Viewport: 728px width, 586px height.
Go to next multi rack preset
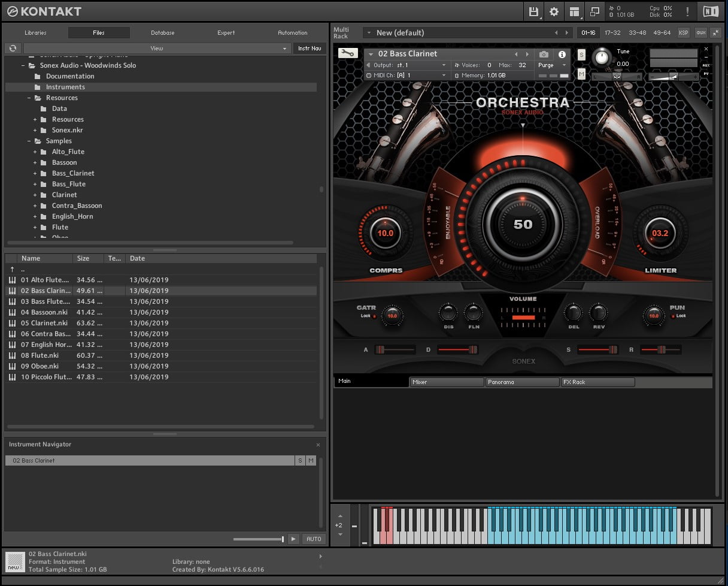pyautogui.click(x=568, y=32)
